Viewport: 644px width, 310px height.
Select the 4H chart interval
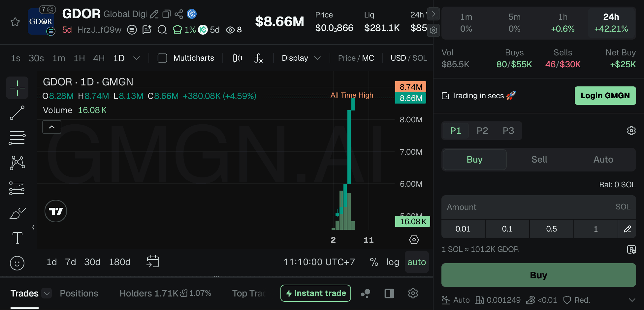(99, 58)
